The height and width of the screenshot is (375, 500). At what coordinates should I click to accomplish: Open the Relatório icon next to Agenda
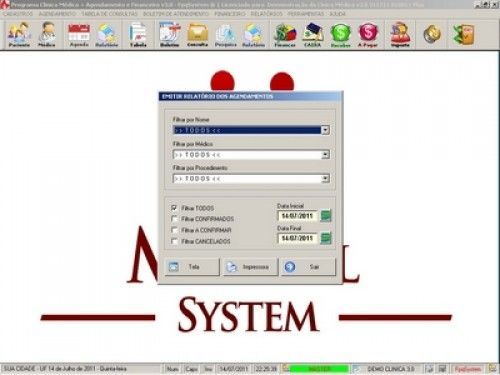pos(107,35)
